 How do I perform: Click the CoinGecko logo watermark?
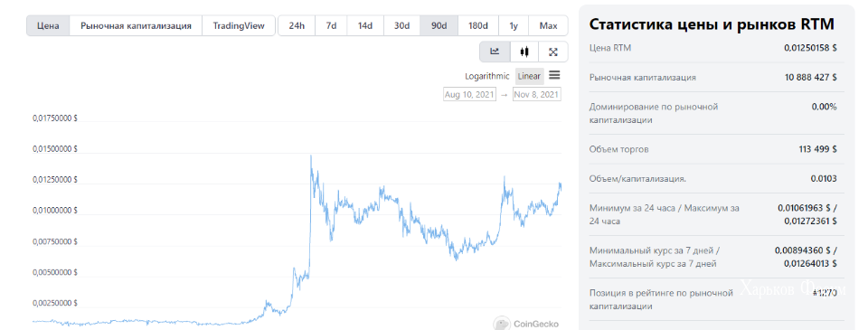(x=526, y=324)
